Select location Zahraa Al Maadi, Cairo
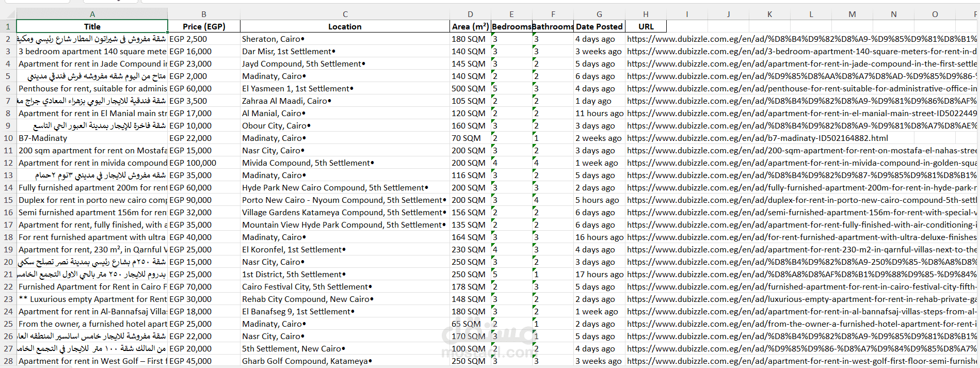 [x=345, y=101]
